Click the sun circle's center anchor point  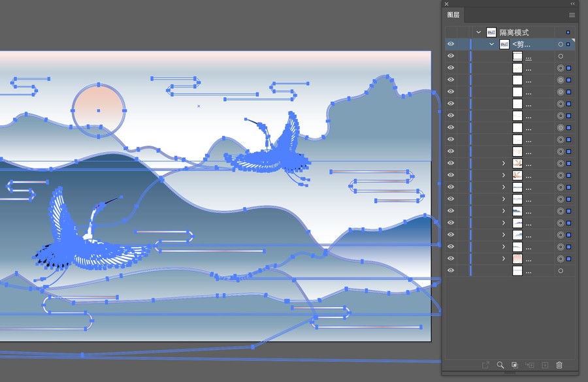(99, 110)
